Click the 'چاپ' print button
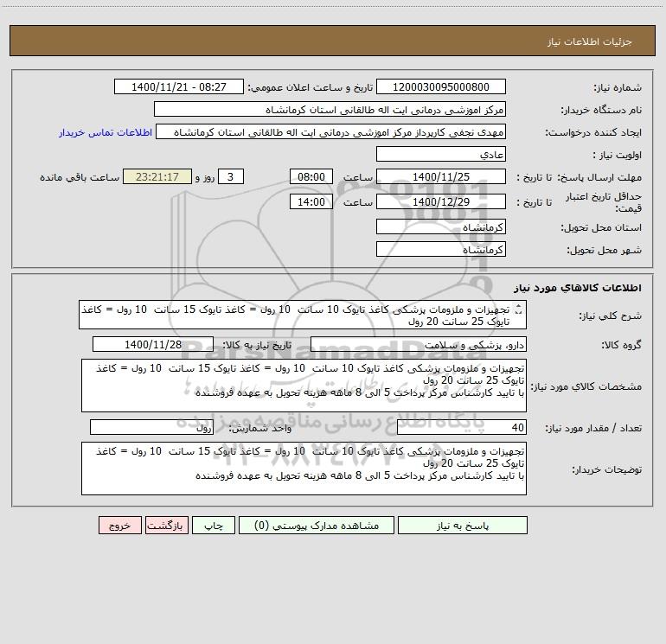 pos(214,525)
